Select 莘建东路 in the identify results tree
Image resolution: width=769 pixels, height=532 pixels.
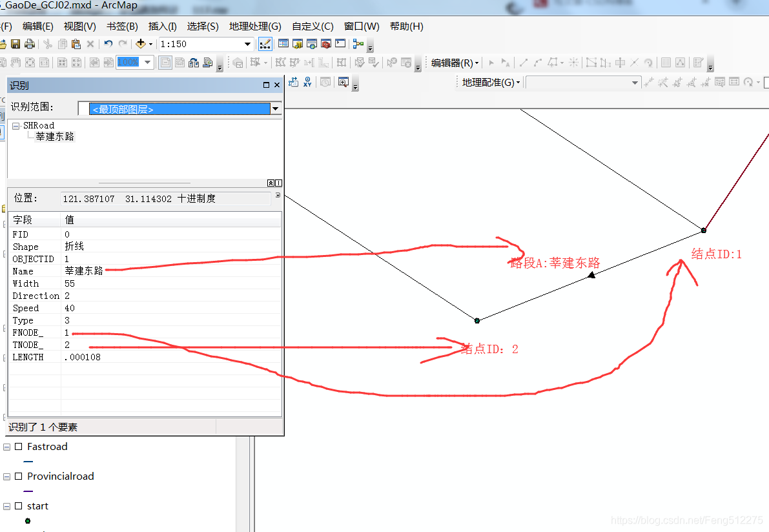tap(55, 136)
